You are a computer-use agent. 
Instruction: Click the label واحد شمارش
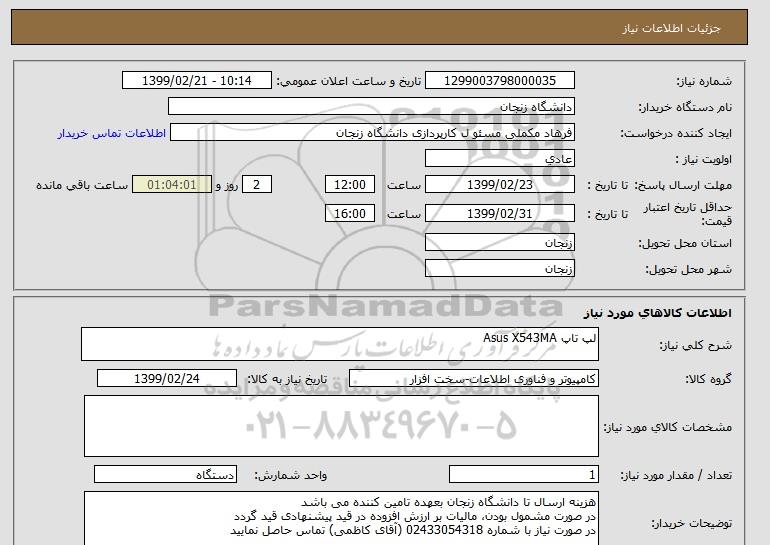click(x=291, y=475)
